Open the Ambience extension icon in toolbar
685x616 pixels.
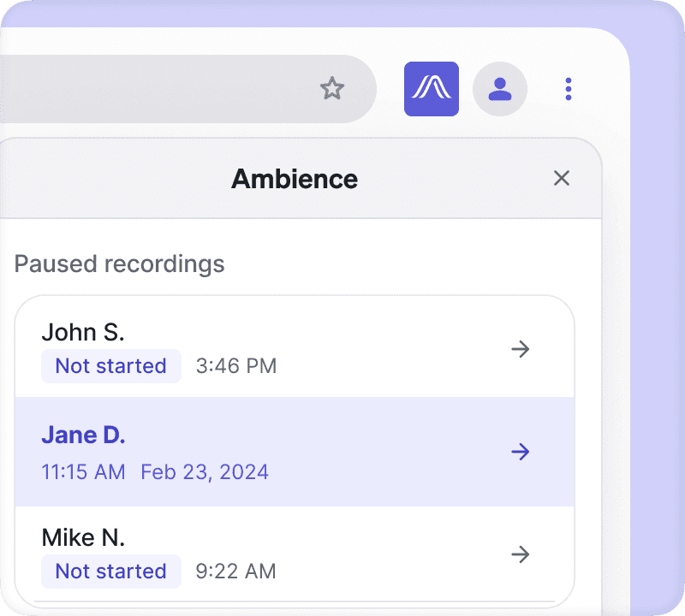(432, 89)
